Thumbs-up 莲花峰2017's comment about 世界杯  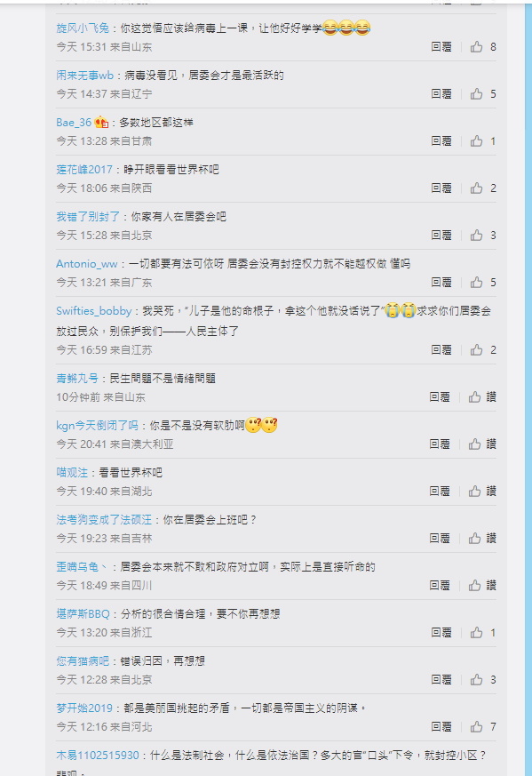(477, 188)
